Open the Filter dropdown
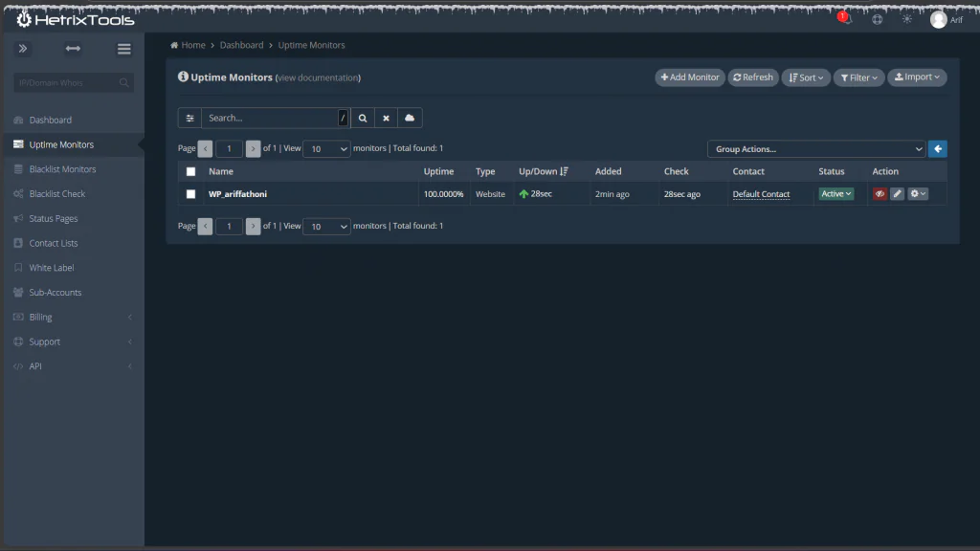The width and height of the screenshot is (980, 551). coord(858,77)
